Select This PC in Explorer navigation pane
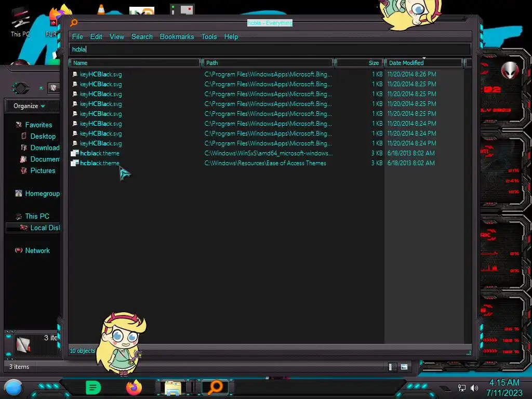532x399 pixels. [x=37, y=217]
